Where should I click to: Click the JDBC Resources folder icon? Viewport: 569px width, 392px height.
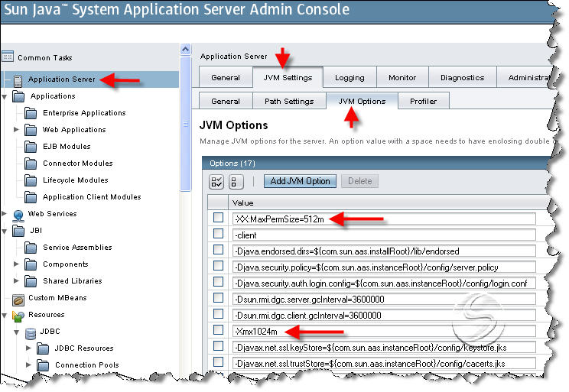tap(43, 349)
